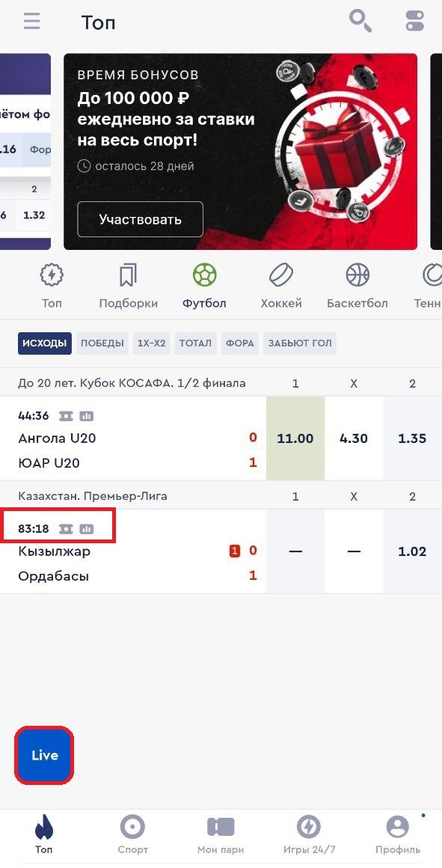Image resolution: width=442 pixels, height=868 pixels.
Task: Open the Топ lightning badge category
Action: click(x=52, y=275)
